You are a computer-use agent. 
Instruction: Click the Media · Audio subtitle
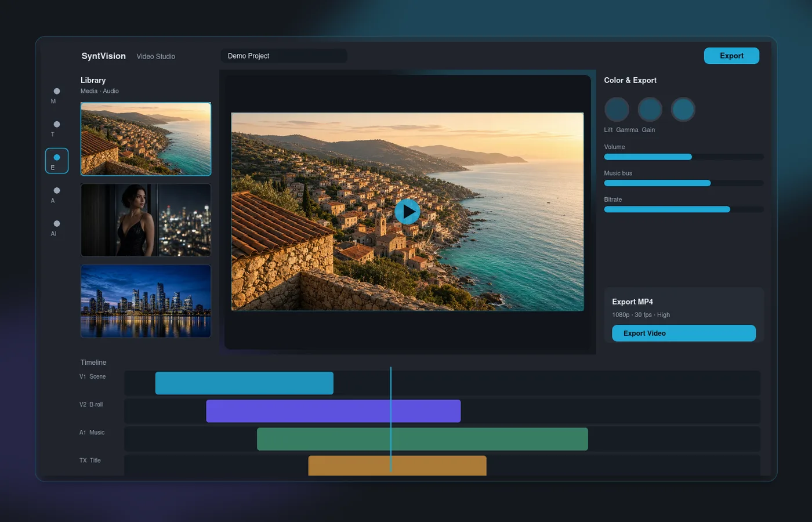[x=100, y=91]
